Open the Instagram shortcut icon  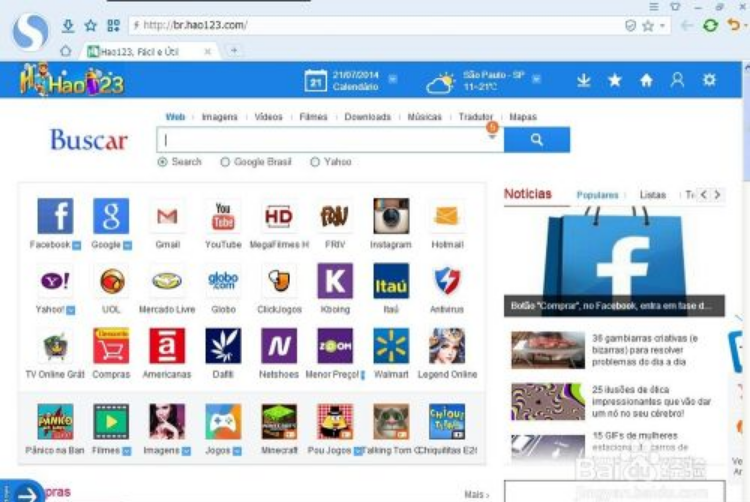[391, 216]
